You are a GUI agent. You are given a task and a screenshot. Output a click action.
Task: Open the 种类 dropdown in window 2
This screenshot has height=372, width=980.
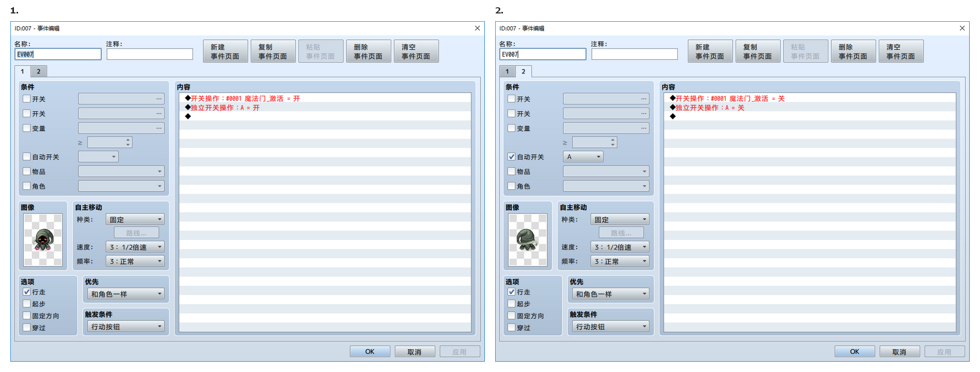point(620,220)
